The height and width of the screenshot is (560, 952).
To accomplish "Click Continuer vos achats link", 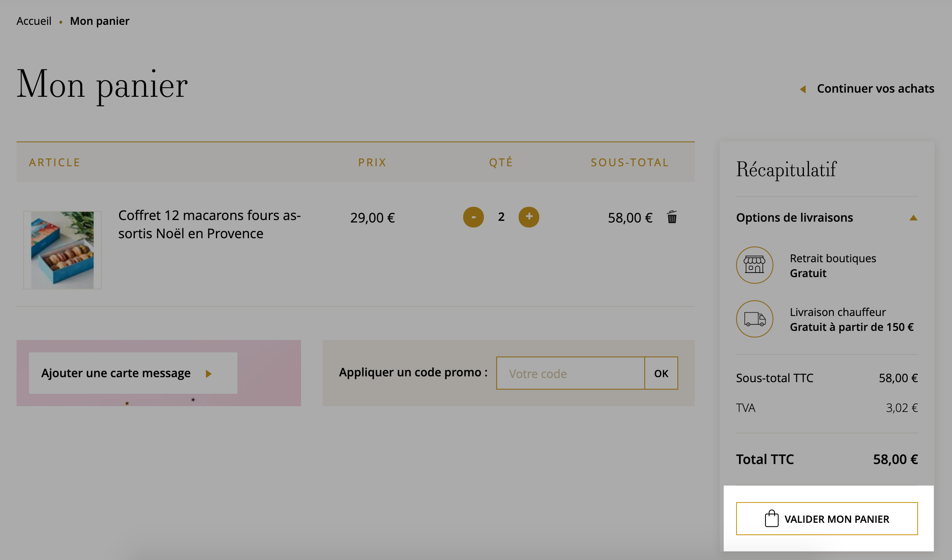I will pyautogui.click(x=875, y=89).
